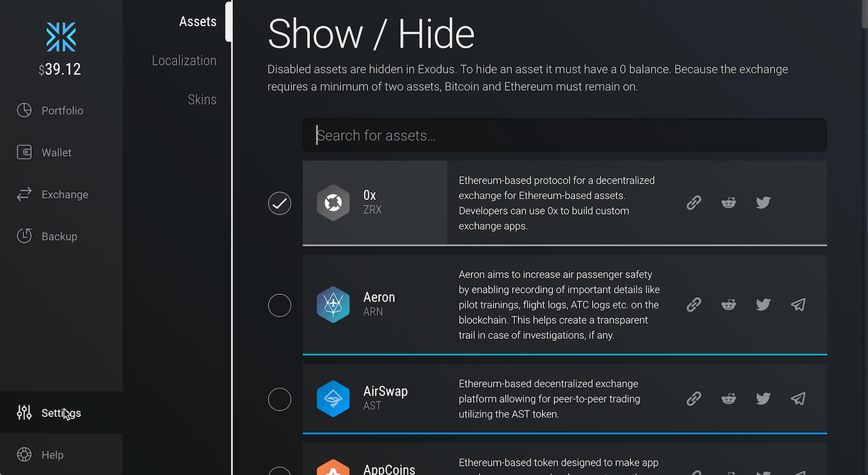This screenshot has height=475, width=868.
Task: Open the 0x Twitter icon
Action: (763, 203)
